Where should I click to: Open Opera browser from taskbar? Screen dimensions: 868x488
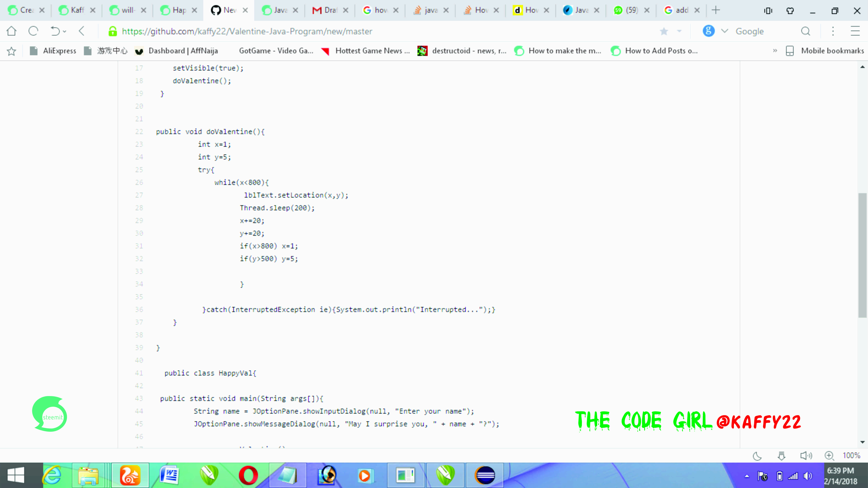click(248, 475)
